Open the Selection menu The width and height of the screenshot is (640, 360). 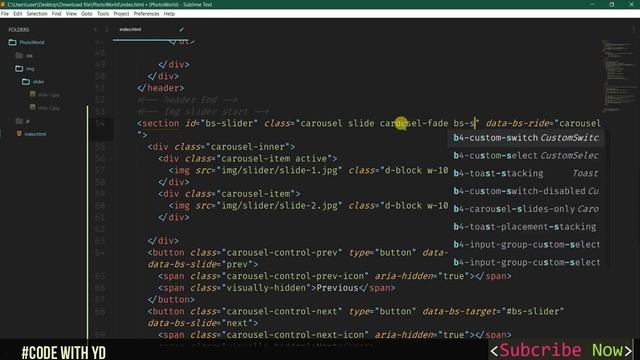click(37, 13)
